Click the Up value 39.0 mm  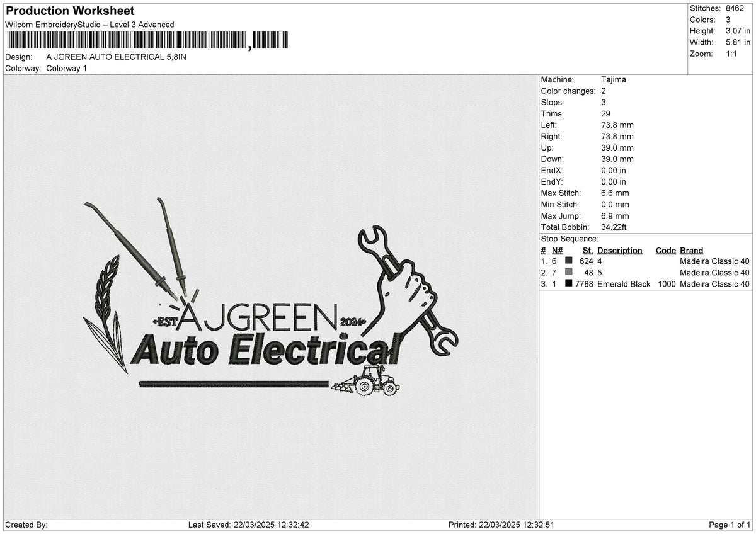pos(617,147)
